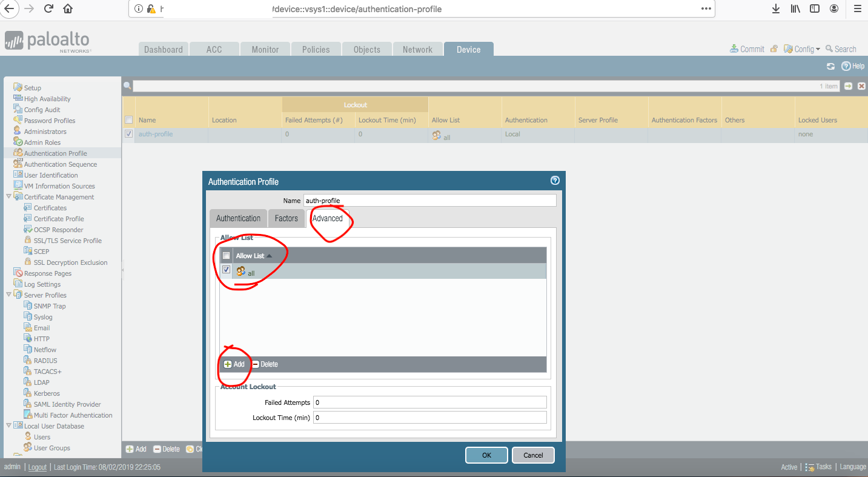Click the Failed Attempts input field
Screen dimensions: 868x477
[x=429, y=402]
